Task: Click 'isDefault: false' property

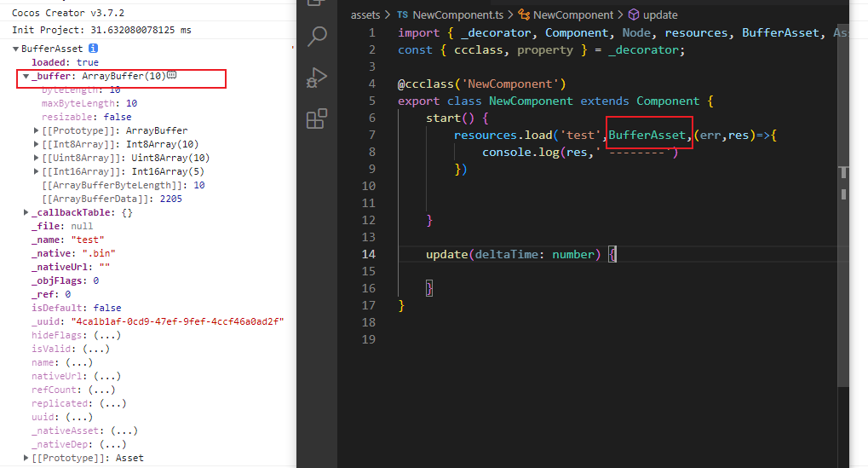Action: click(x=77, y=308)
